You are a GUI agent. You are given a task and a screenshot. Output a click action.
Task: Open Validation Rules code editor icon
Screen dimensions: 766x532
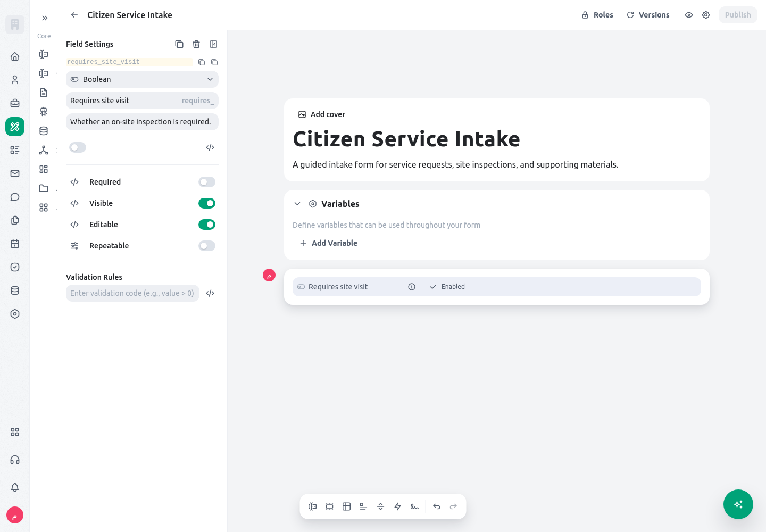click(x=210, y=293)
